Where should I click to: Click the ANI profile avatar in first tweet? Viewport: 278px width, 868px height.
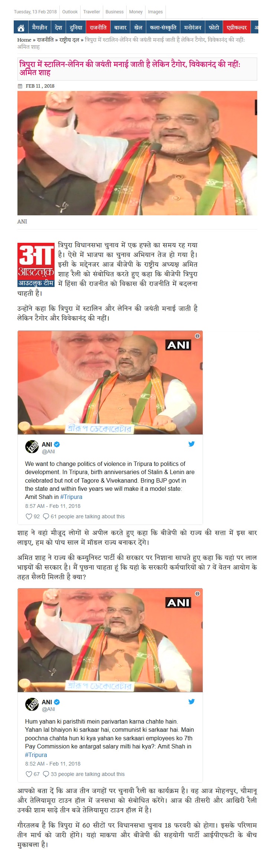pos(32,447)
